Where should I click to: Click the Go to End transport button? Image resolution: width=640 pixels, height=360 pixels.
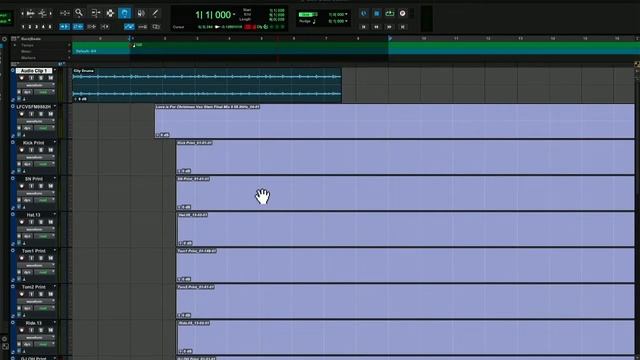click(x=402, y=27)
